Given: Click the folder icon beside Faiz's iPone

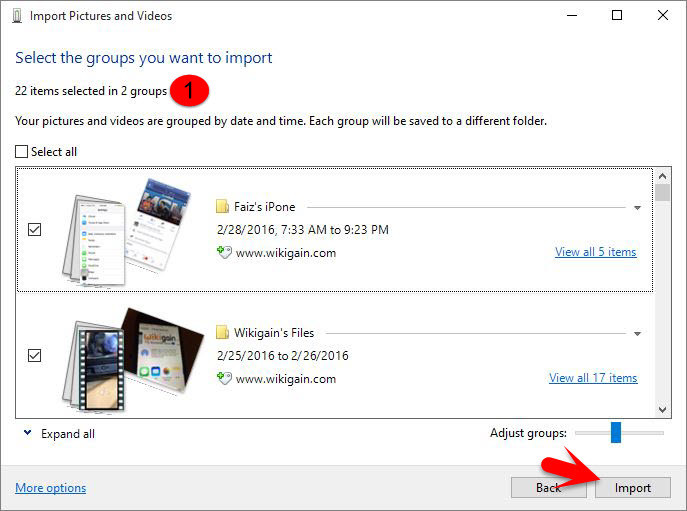Looking at the screenshot, I should click(223, 206).
